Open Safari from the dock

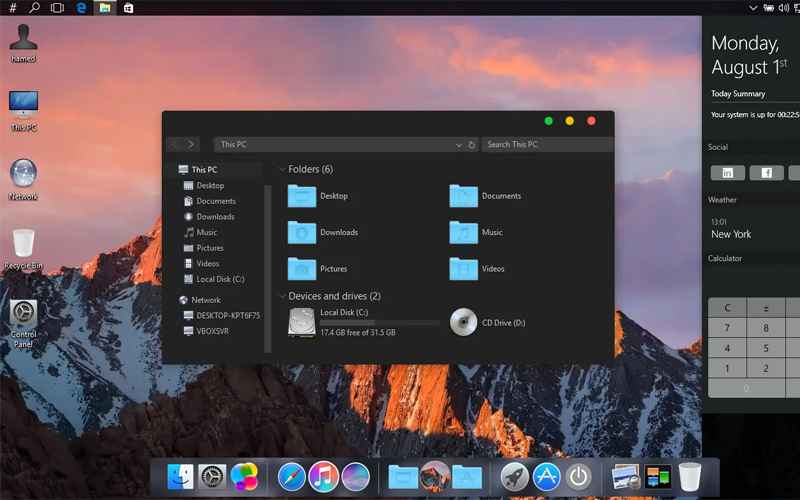click(291, 477)
